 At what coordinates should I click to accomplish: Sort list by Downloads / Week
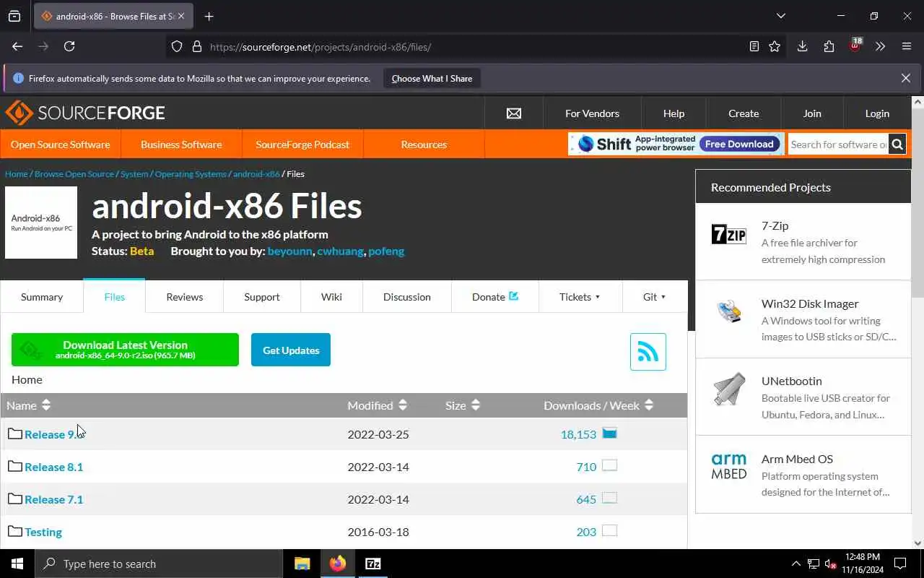(x=598, y=405)
